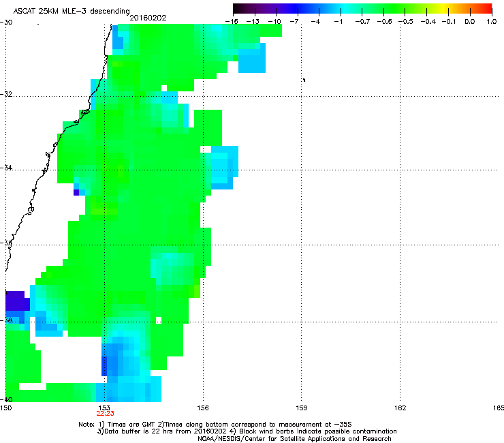Click the -38 latitude axis label
Image resolution: width=504 pixels, height=443 pixels.
(6, 320)
